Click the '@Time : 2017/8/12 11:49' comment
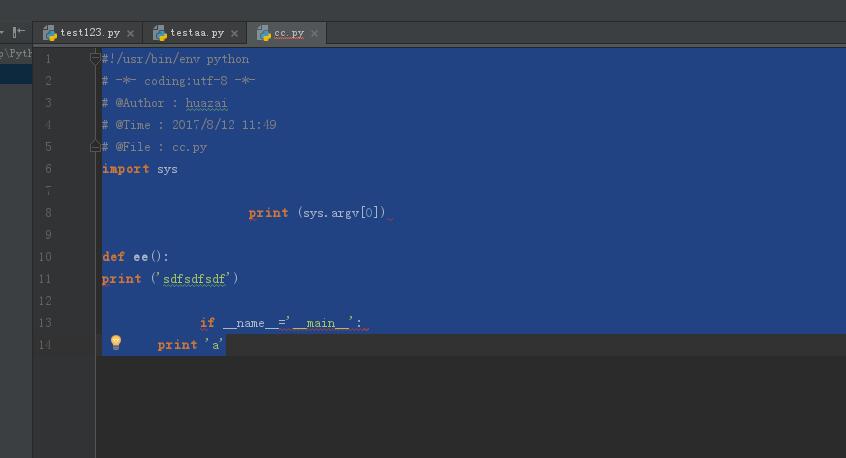 [x=196, y=125]
